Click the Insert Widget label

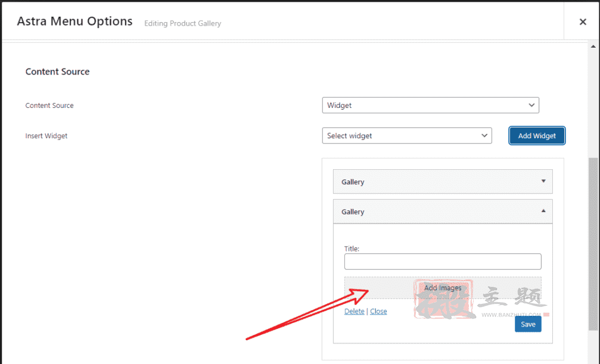click(46, 136)
